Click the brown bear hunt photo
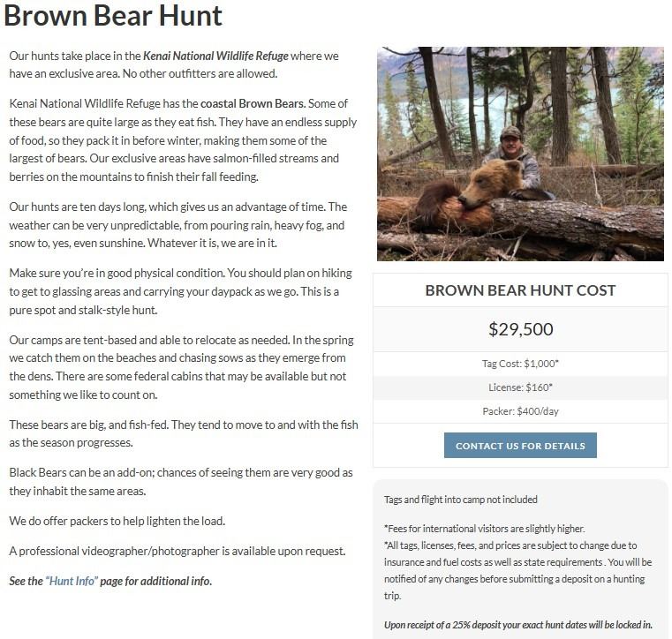672x639 pixels. pos(520,154)
